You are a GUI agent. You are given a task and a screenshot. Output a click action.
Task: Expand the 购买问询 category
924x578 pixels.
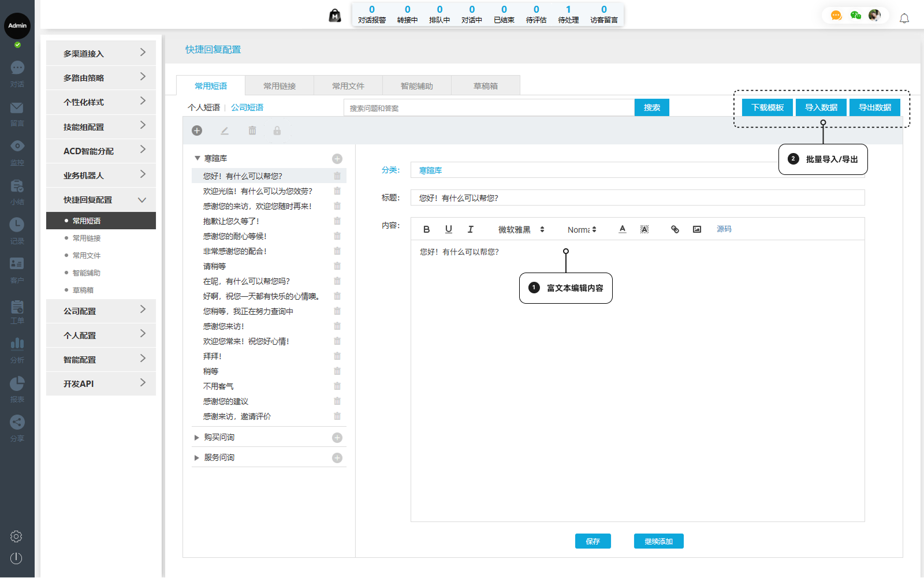tap(197, 438)
